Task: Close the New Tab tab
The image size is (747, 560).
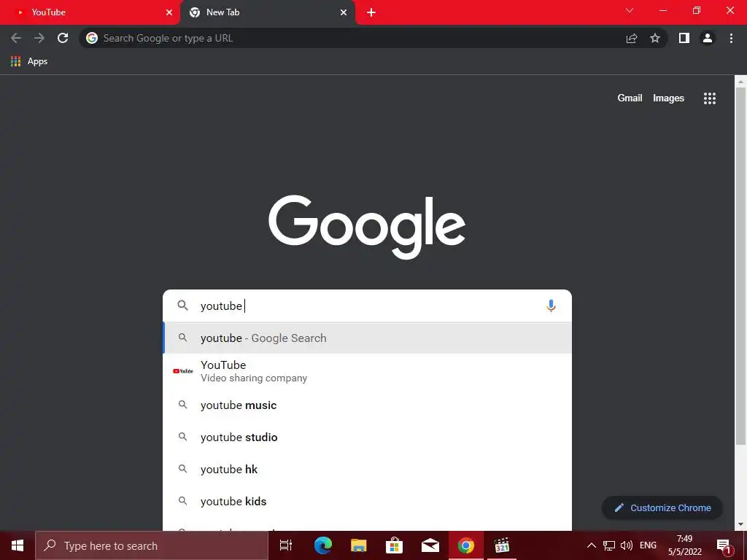Action: pyautogui.click(x=344, y=12)
